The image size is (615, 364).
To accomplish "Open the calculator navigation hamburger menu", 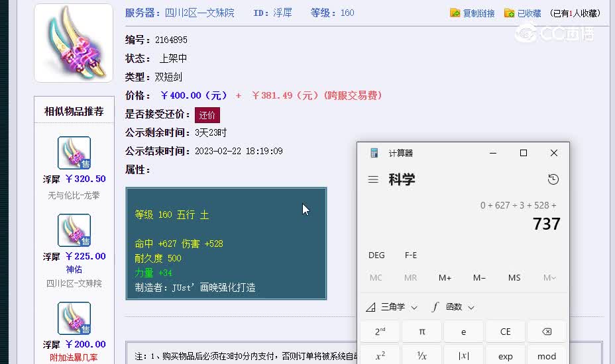I will pos(373,179).
